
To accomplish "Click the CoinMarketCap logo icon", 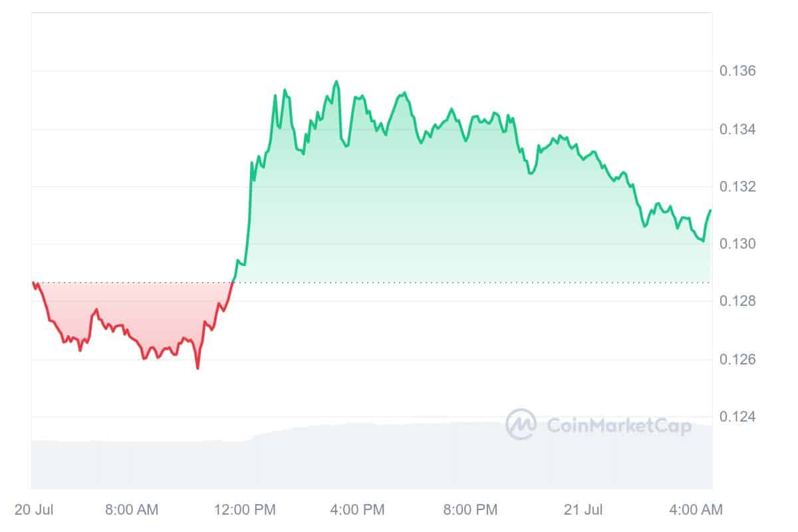I will (521, 424).
